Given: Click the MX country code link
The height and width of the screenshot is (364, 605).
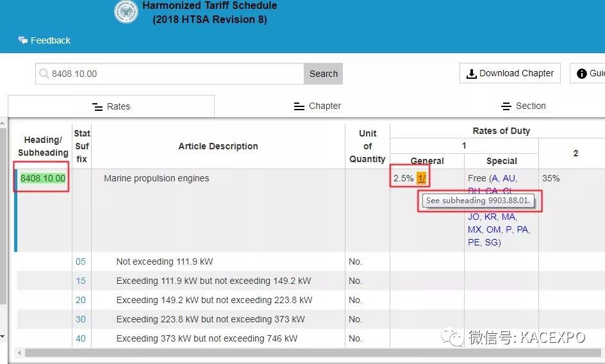Looking at the screenshot, I should point(474,229).
